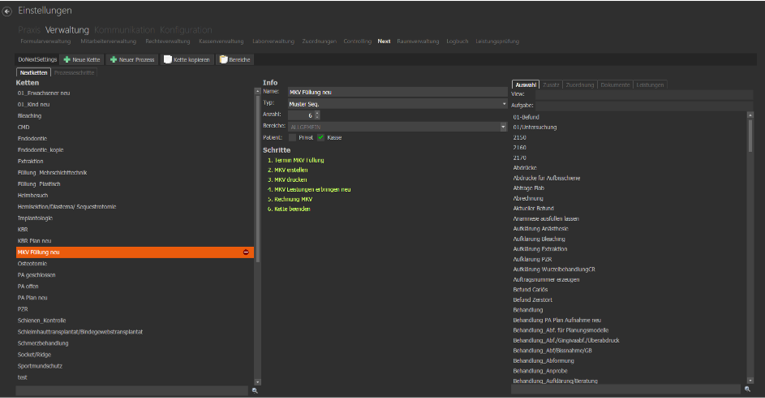Go back using the arrow beside Einstellungen
765x398 pixels.
[x=7, y=11]
